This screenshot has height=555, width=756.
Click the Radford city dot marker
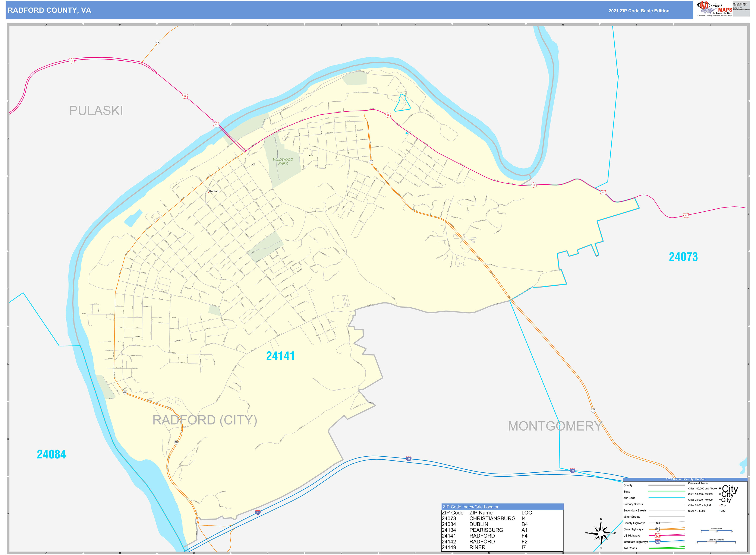(x=208, y=192)
